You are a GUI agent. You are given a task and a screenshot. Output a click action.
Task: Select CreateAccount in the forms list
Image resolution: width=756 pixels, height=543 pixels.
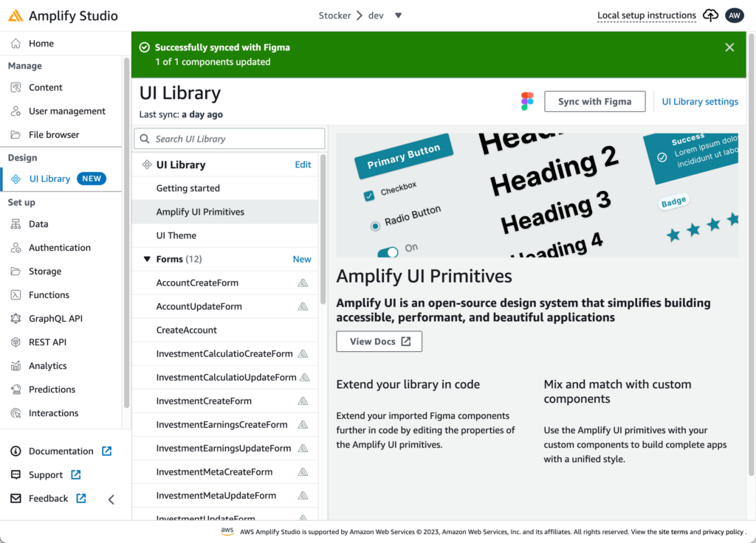pyautogui.click(x=186, y=331)
